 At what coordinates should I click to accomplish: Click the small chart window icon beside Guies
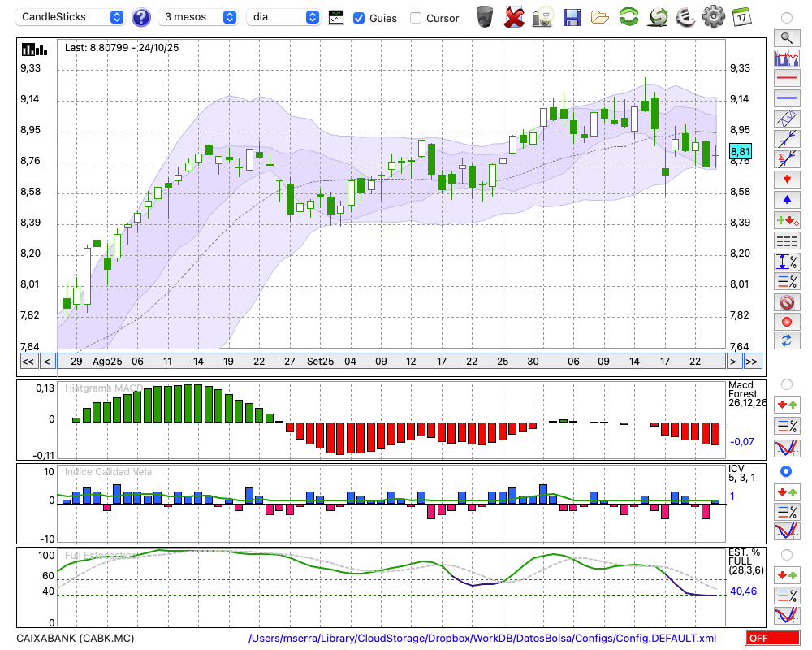[x=336, y=17]
